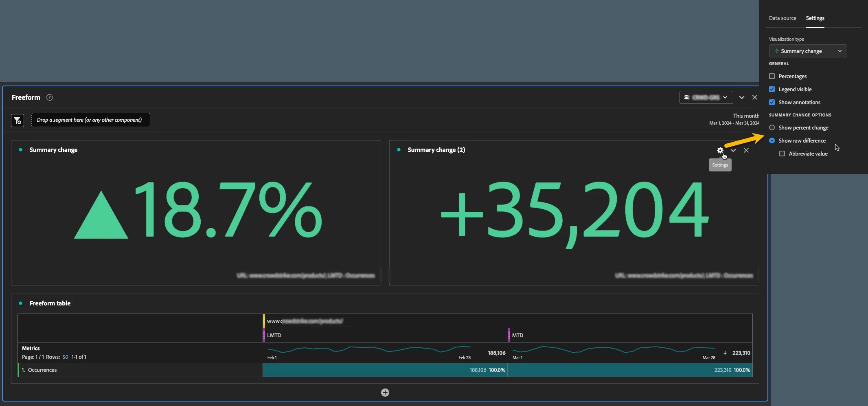Image resolution: width=868 pixels, height=406 pixels.
Task: Select Show raw difference option
Action: click(x=772, y=140)
